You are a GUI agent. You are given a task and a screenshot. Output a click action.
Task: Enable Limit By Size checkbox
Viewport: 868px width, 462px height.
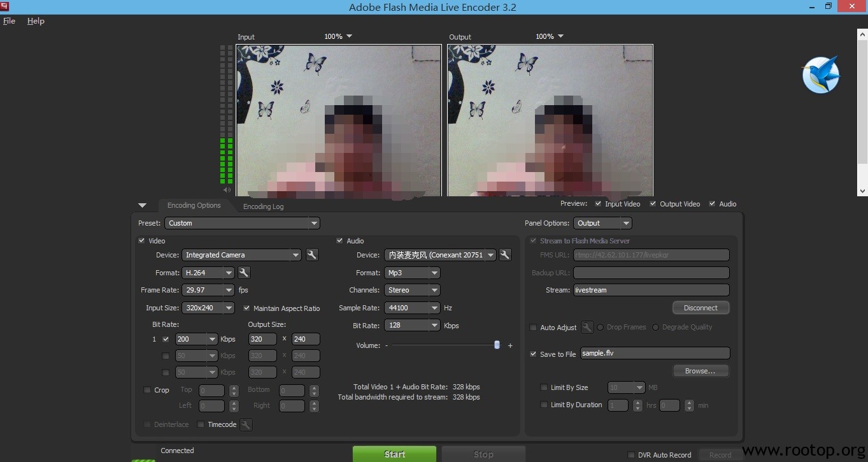(544, 387)
